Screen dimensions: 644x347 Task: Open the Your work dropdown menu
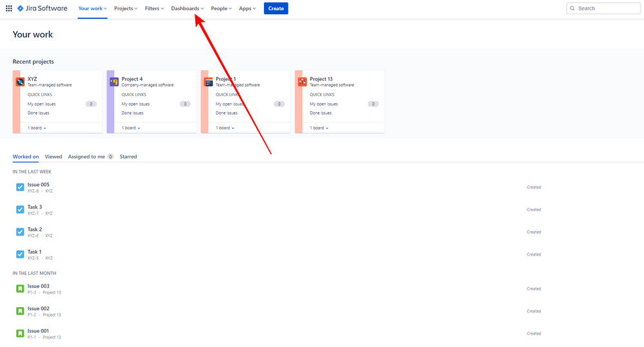coord(92,8)
